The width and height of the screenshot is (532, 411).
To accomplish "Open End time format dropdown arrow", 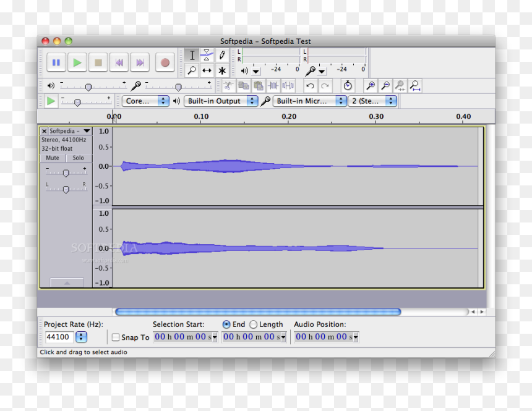I will (284, 337).
